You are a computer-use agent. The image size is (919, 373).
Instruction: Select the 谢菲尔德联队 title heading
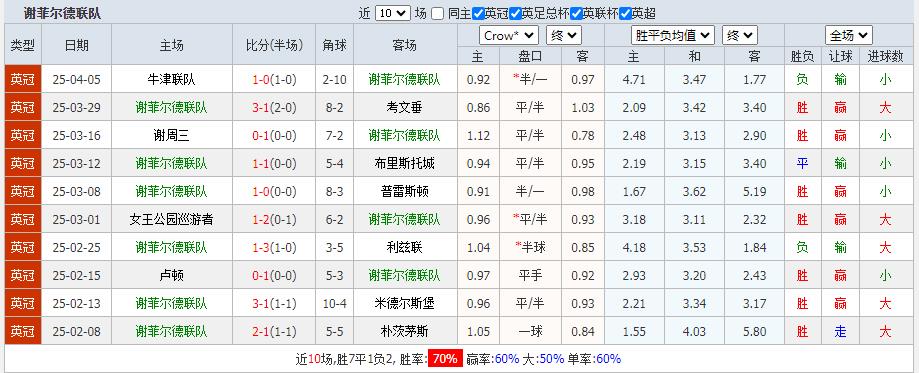coord(62,13)
